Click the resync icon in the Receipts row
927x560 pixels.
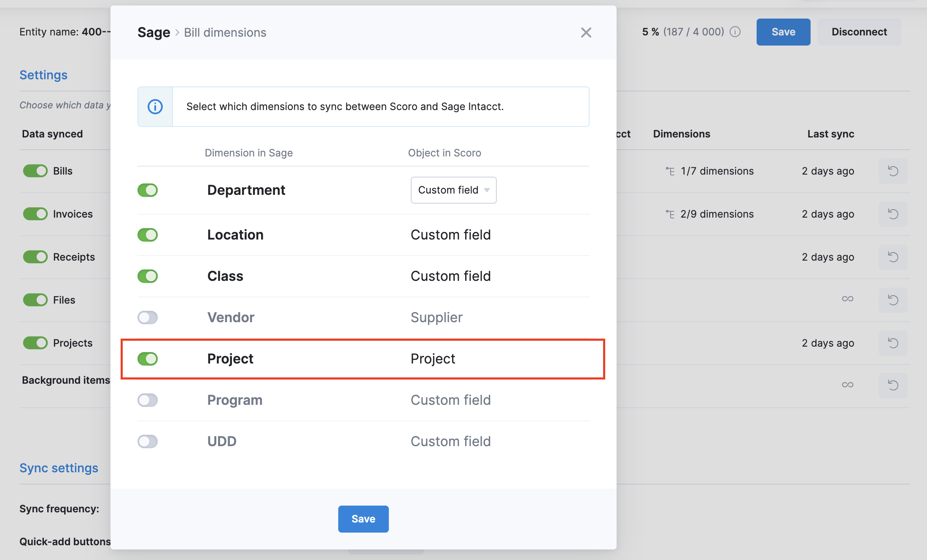click(893, 257)
